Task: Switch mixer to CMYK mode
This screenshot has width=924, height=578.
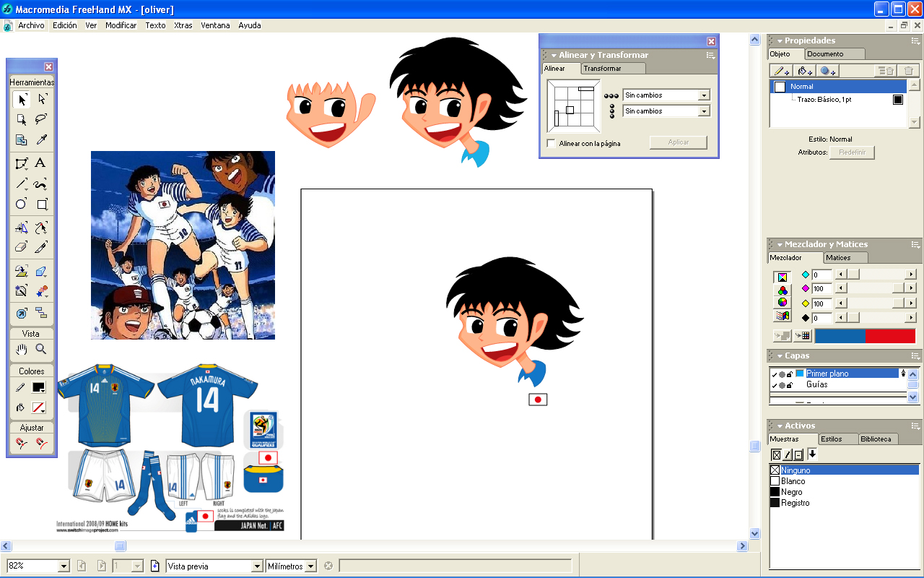Action: pos(782,277)
